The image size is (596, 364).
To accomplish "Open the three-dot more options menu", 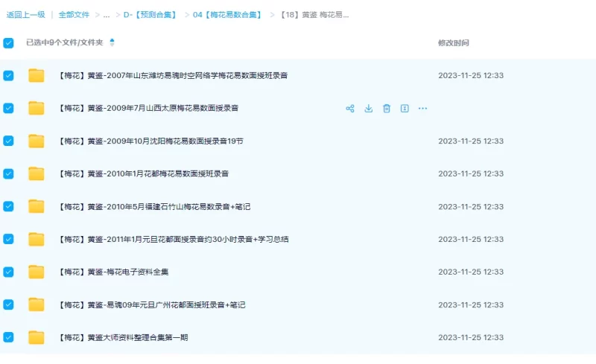I will point(422,109).
